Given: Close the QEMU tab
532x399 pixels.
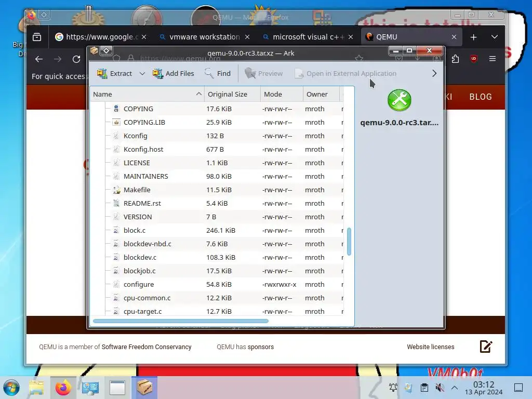Looking at the screenshot, I should [454, 37].
